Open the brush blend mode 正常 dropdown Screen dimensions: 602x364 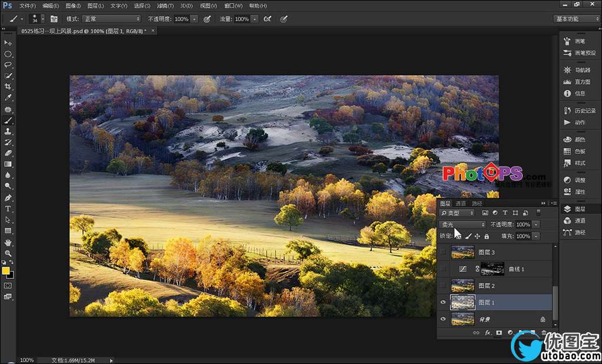(112, 19)
